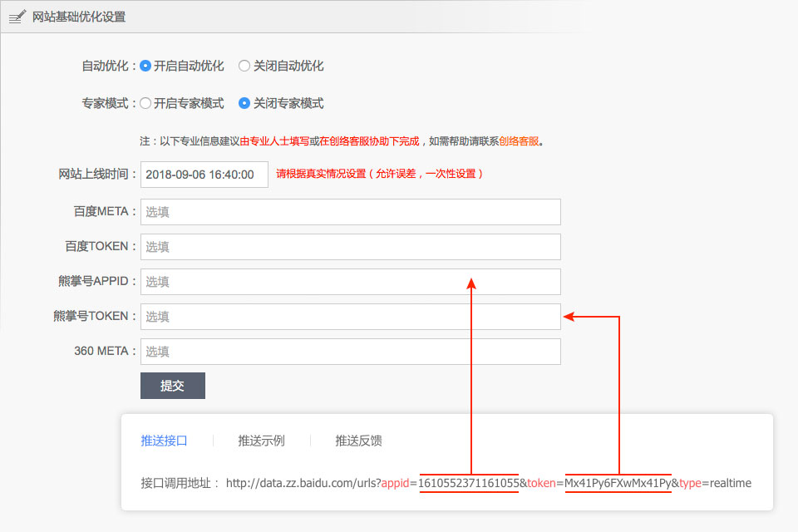
Task: Enable 开启专家模式 expert mode option
Action: (x=146, y=103)
